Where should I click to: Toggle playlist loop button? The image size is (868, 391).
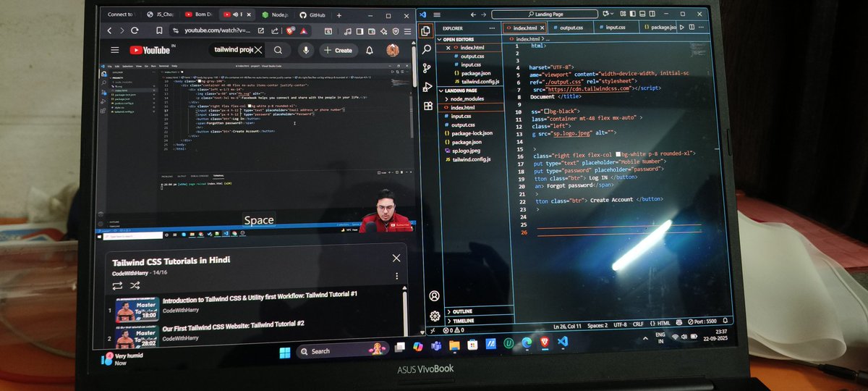(117, 285)
